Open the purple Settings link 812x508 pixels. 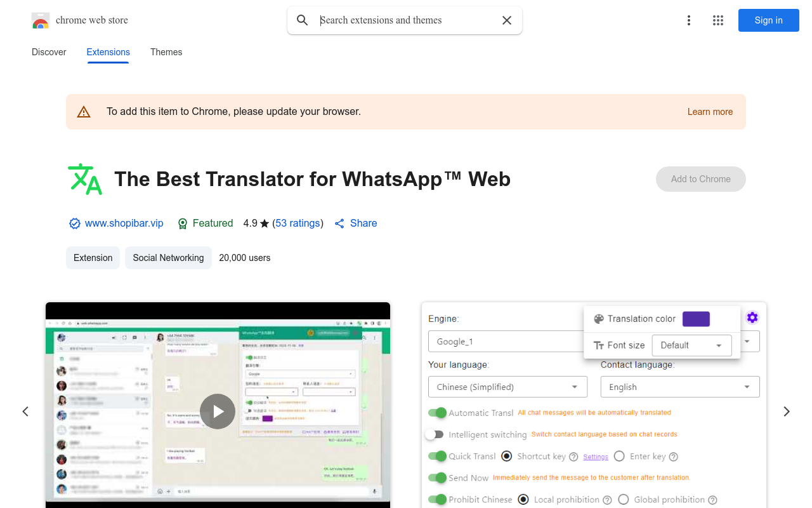click(596, 457)
